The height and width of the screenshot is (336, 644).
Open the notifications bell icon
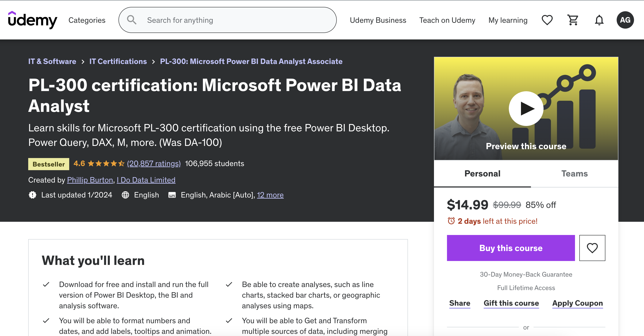tap(599, 20)
